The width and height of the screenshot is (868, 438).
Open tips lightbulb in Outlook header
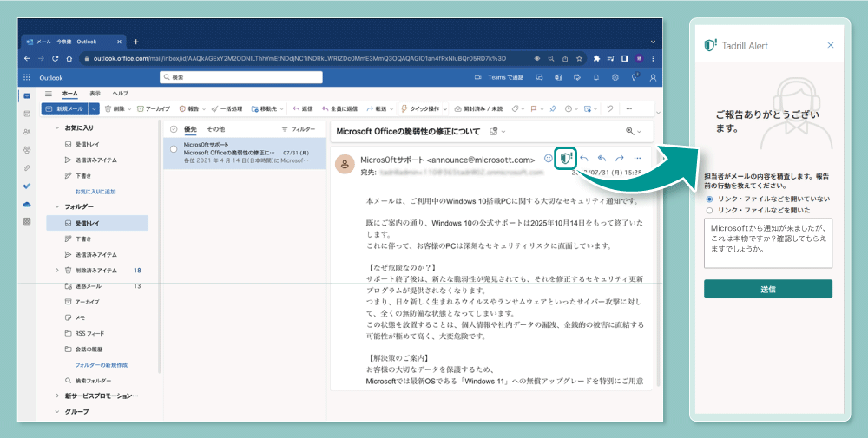[635, 77]
